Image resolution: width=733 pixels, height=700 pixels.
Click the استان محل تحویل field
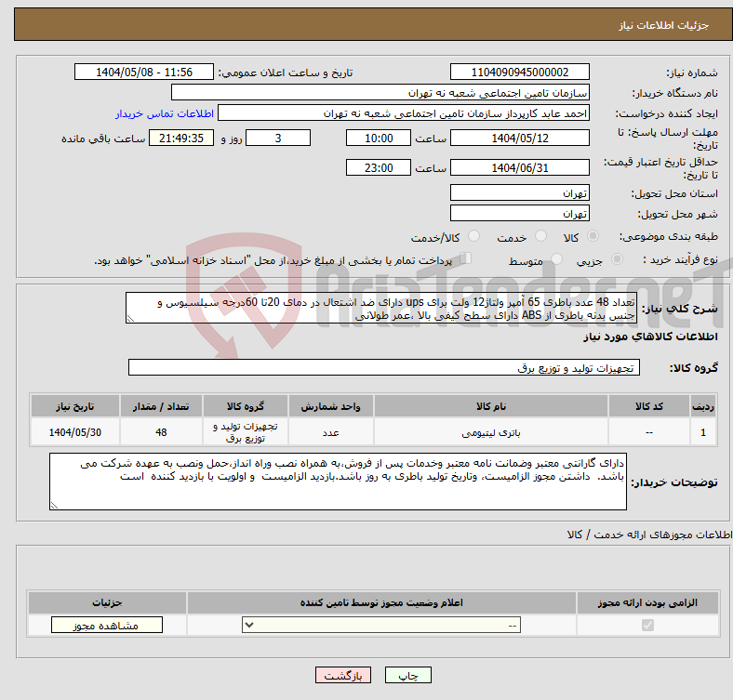pos(519,193)
